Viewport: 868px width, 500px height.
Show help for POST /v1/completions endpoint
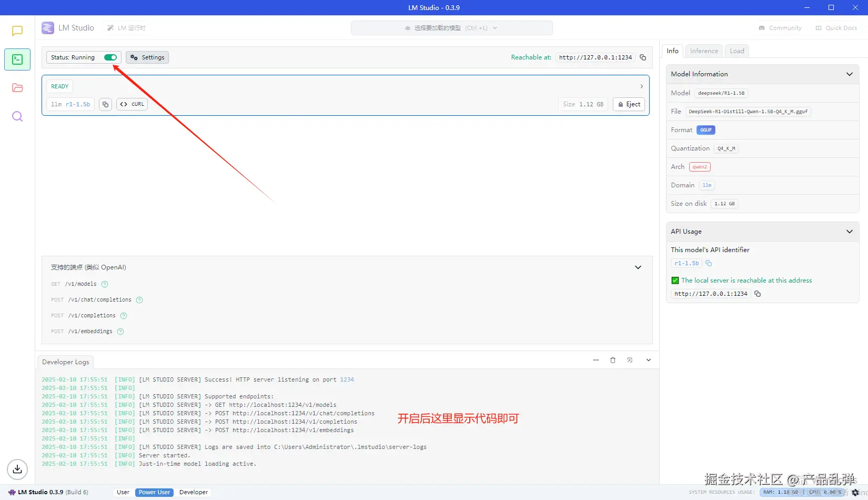point(124,316)
